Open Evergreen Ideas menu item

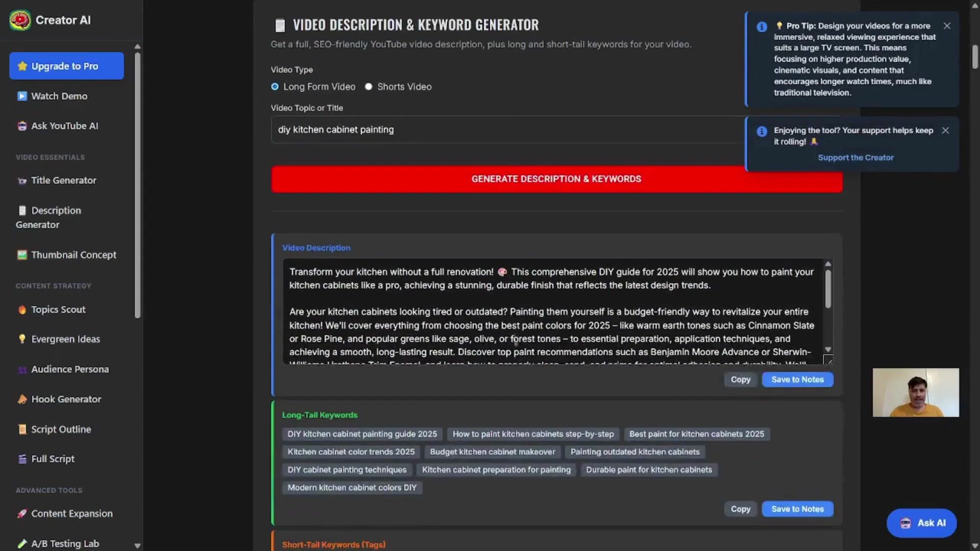[65, 339]
